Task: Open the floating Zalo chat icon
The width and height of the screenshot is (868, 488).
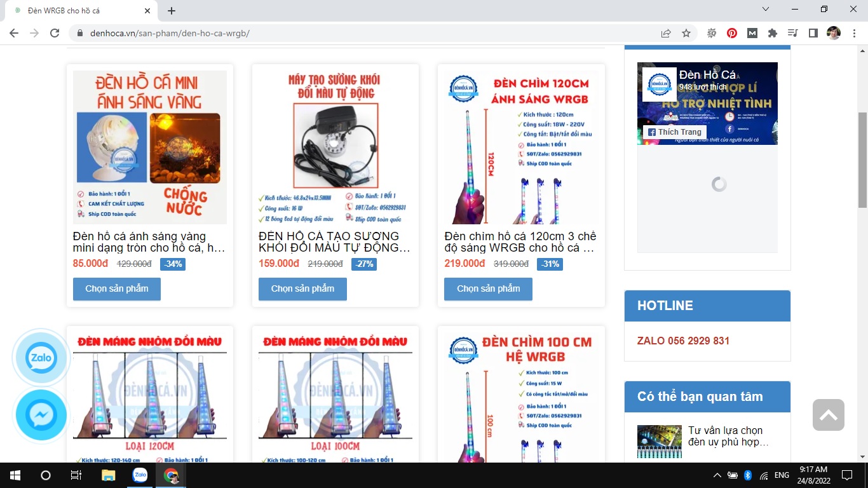Action: 41,358
